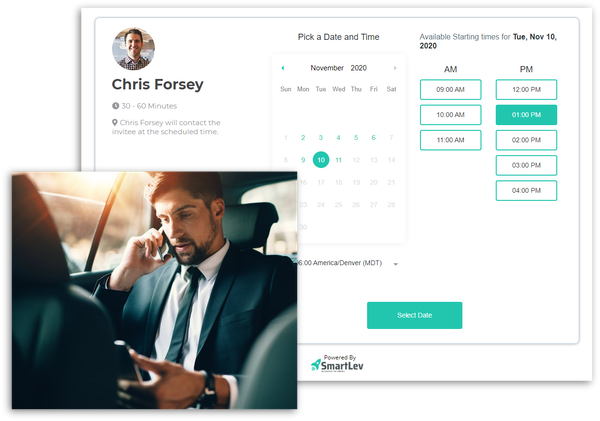Select the 03:00 PM start time

coord(526,165)
